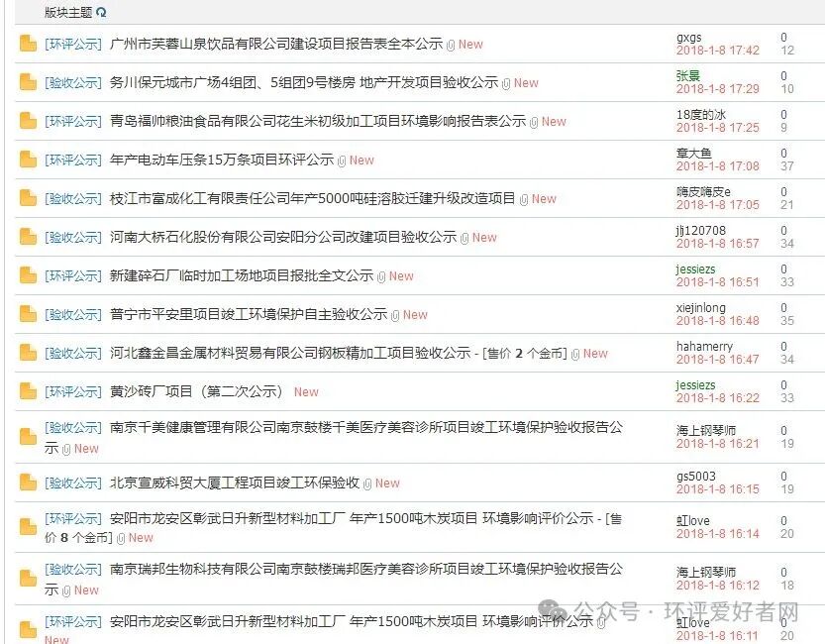The image size is (825, 644).
Task: Click attachment paperclip icon on 广州市芙蓉山泉 thread
Action: (x=451, y=46)
